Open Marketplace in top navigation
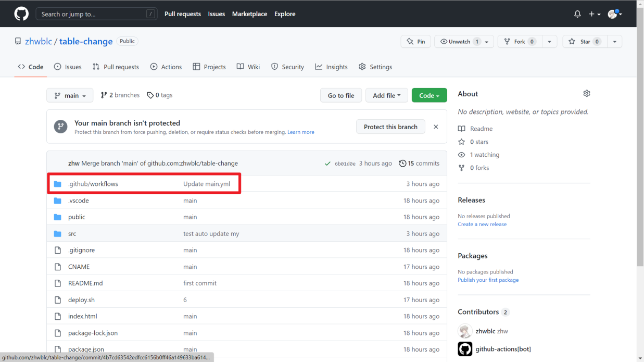Screen dimensions: 644x362 (249, 14)
